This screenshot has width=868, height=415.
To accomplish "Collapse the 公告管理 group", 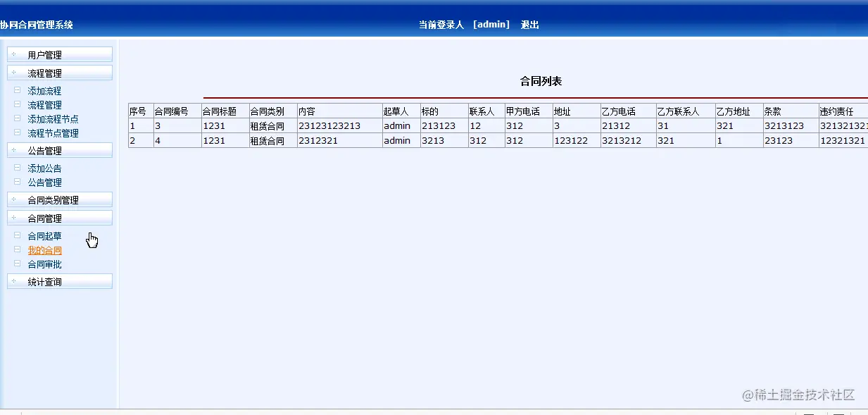I will point(44,149).
